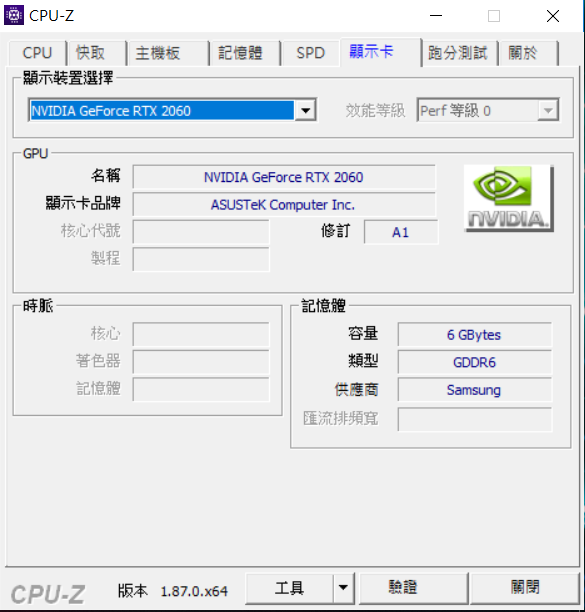This screenshot has height=612, width=585.
Task: Minimize the CPU-Z window
Action: 436,16
